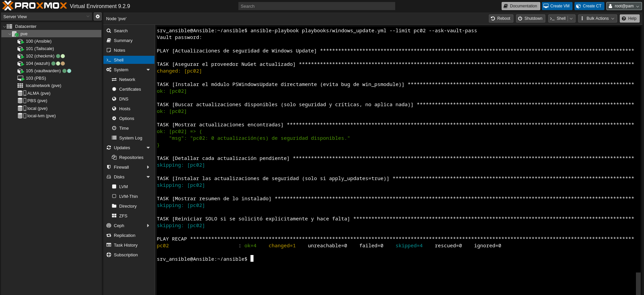Open the Task History panel
The width and height of the screenshot is (644, 295).
129,245
